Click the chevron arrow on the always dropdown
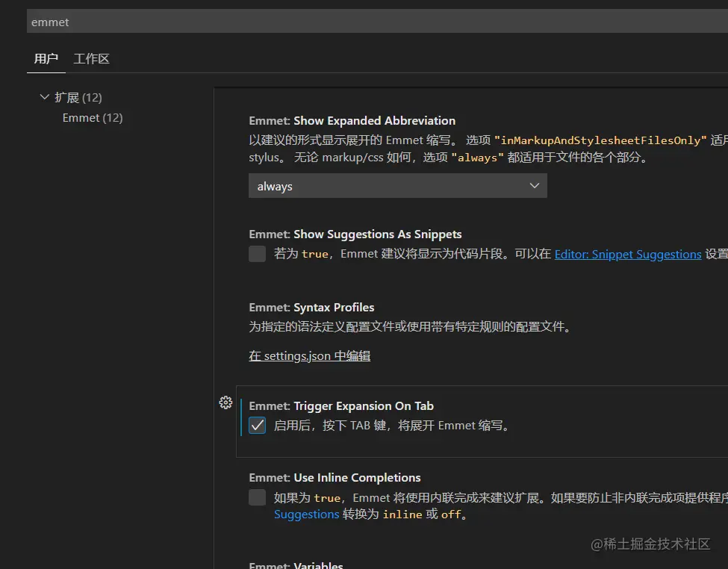Screen dimensions: 728x569 pos(534,186)
